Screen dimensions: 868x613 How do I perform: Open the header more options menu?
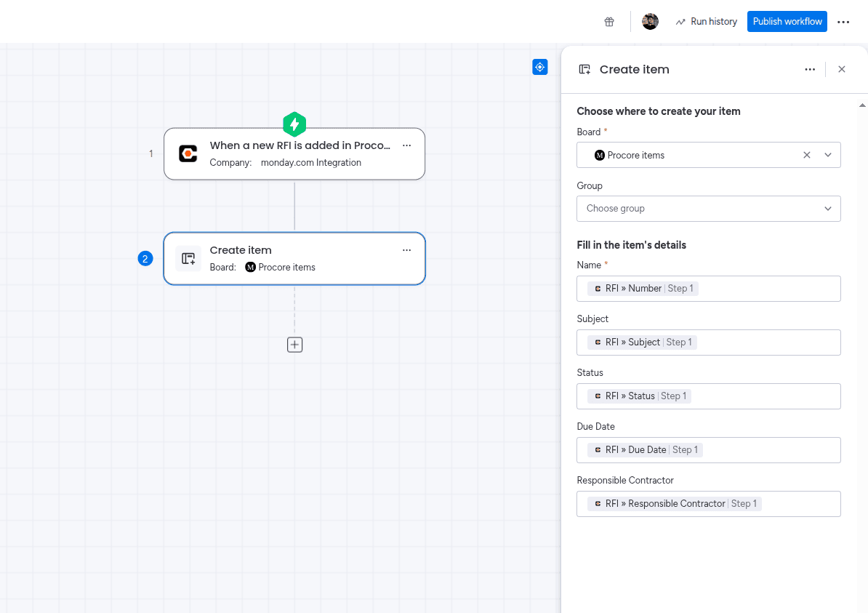coord(843,22)
